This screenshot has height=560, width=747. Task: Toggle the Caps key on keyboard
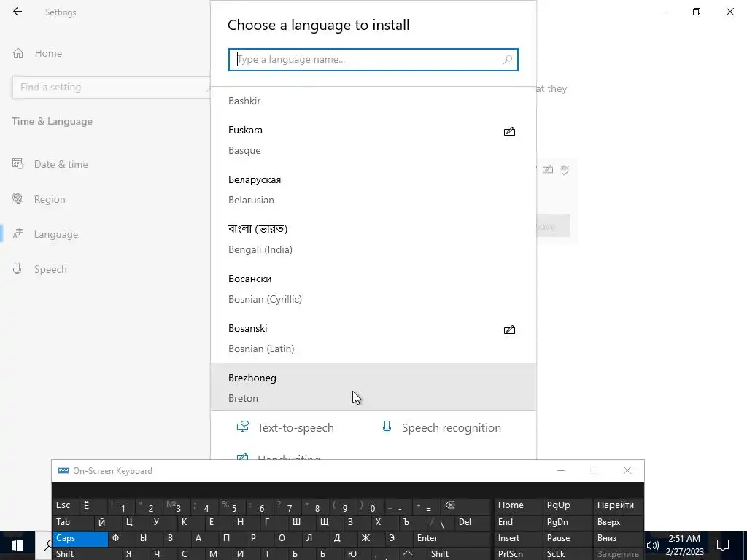click(80, 538)
